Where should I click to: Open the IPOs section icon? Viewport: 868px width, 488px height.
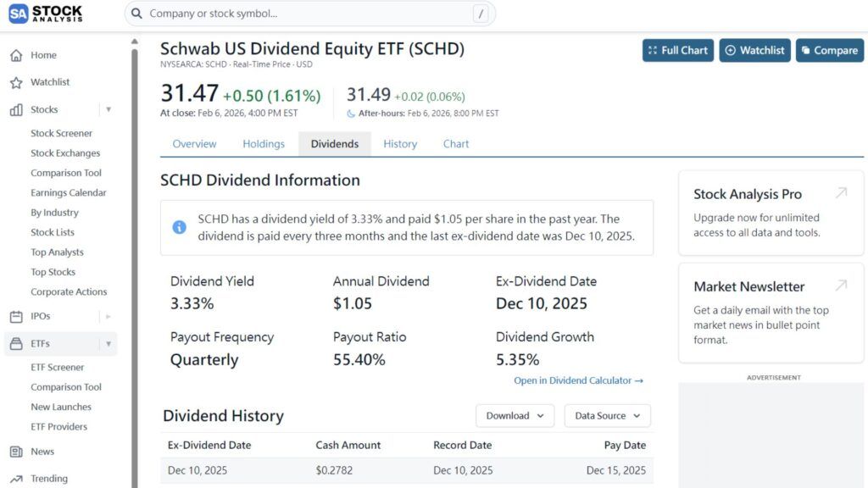[15, 316]
